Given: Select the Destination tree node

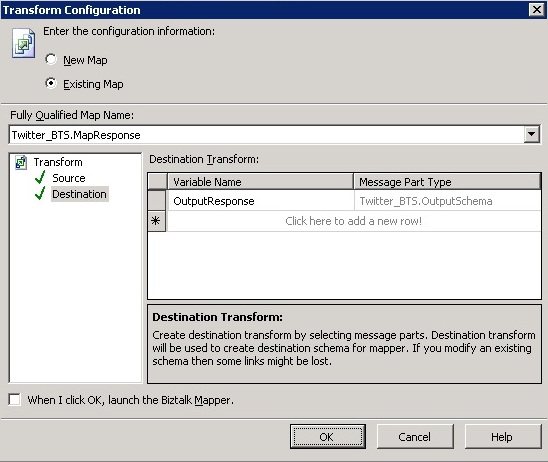Looking at the screenshot, I should coord(80,194).
